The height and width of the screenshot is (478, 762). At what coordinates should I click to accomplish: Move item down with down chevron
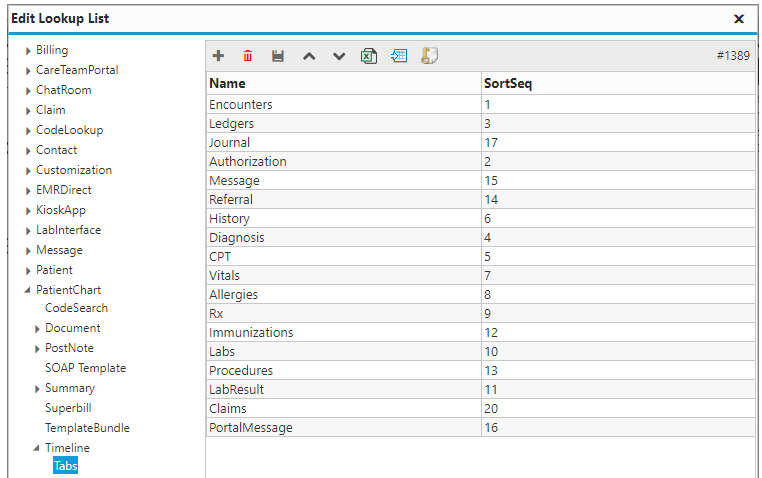pos(339,56)
